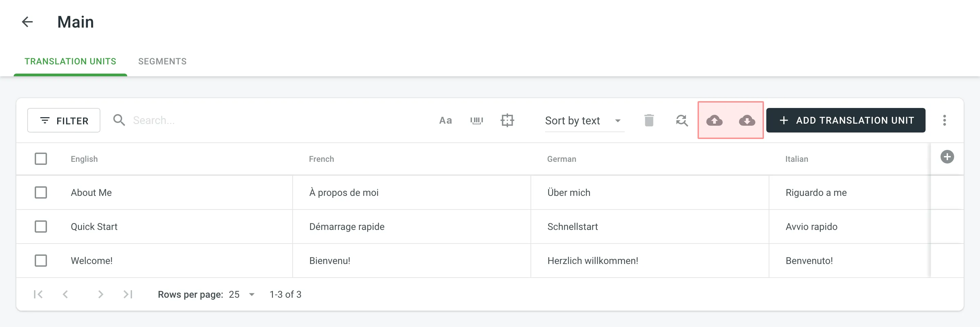Check the Welcome! row checkbox
The width and height of the screenshot is (980, 327).
[x=41, y=261]
